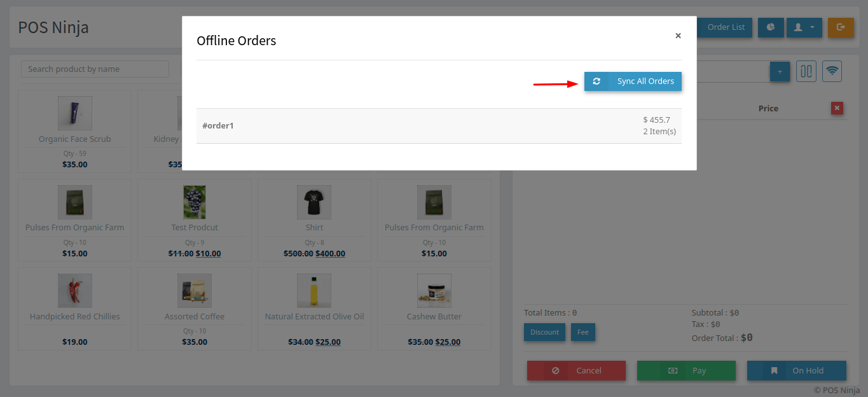Click the plus button beside customer field
The image size is (868, 397).
pos(780,71)
